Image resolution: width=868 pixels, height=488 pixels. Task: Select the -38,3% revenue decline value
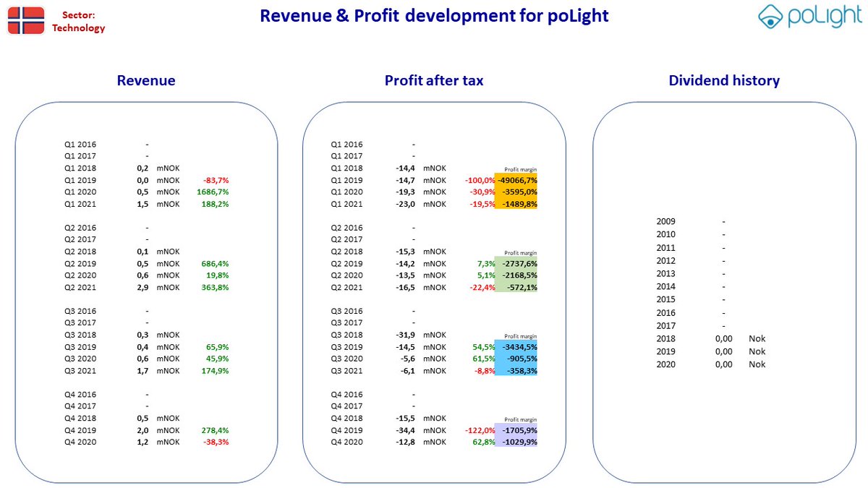click(216, 442)
